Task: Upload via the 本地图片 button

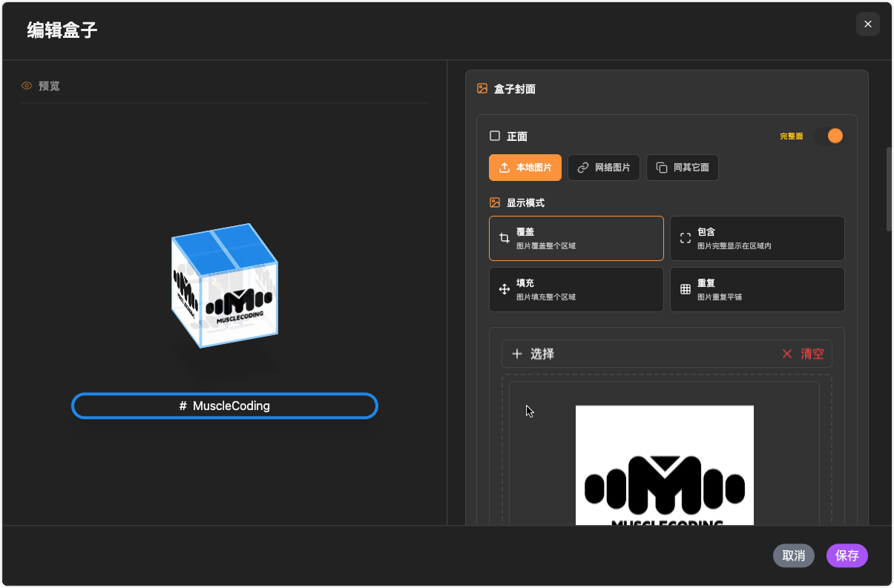Action: click(x=525, y=168)
